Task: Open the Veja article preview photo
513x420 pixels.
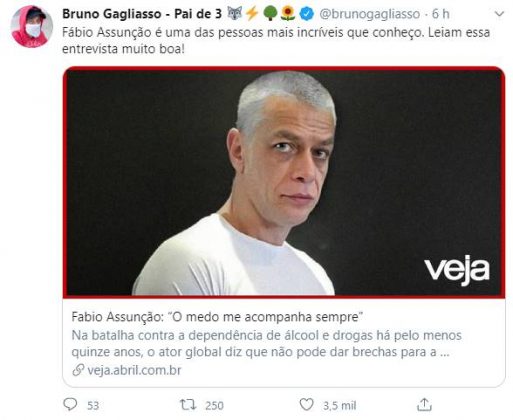Action: [x=284, y=182]
